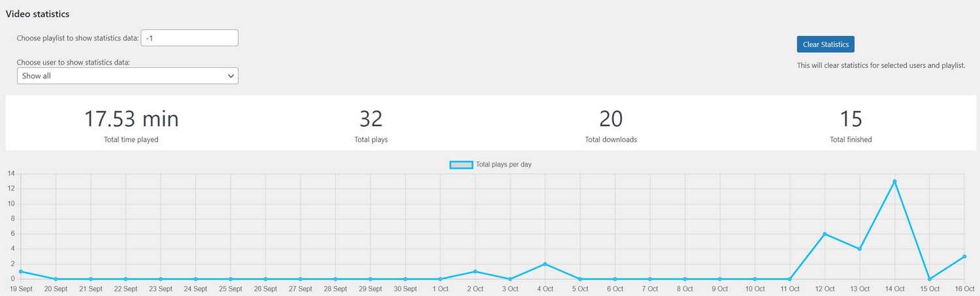Click the total finished value 15
This screenshot has width=980, height=296.
pos(851,119)
